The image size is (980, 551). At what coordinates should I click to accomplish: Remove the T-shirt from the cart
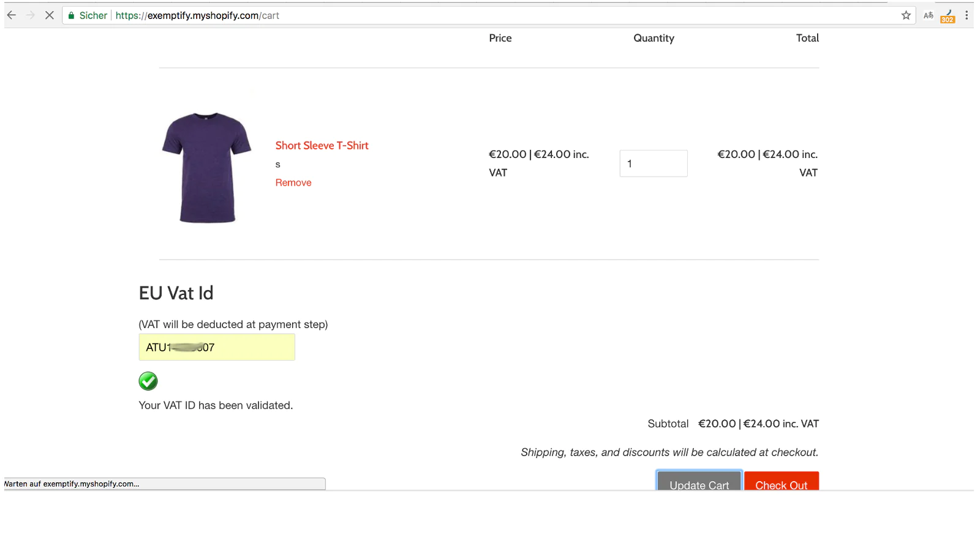point(293,182)
